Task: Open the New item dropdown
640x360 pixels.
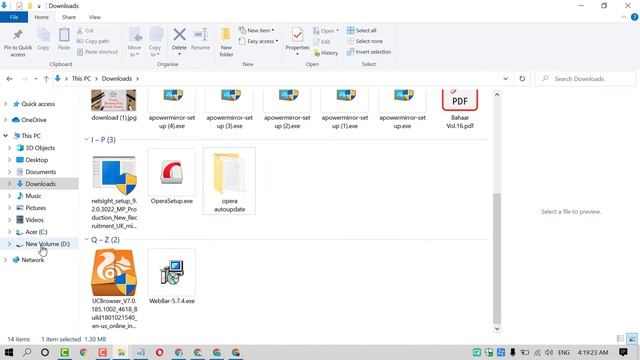Action: [x=257, y=31]
